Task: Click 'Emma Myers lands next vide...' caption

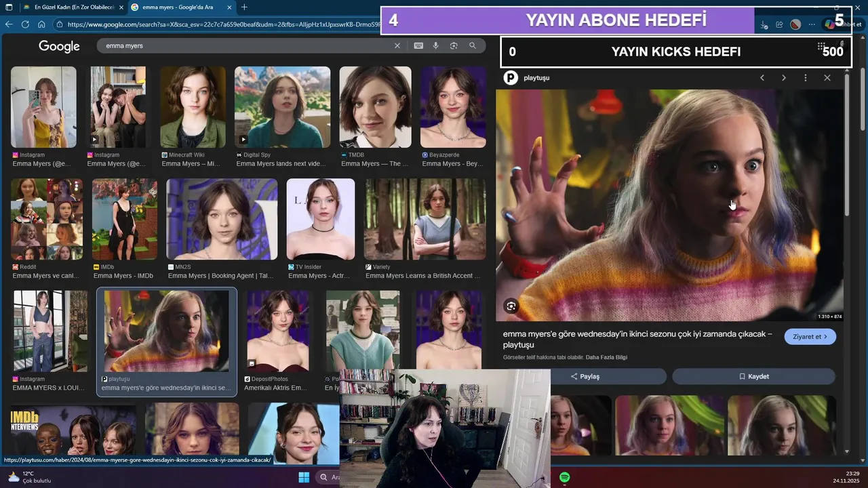Action: coord(281,163)
